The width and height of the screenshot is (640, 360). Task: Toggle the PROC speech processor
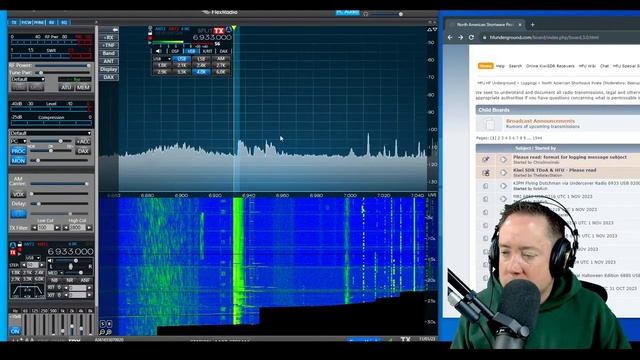[x=18, y=151]
